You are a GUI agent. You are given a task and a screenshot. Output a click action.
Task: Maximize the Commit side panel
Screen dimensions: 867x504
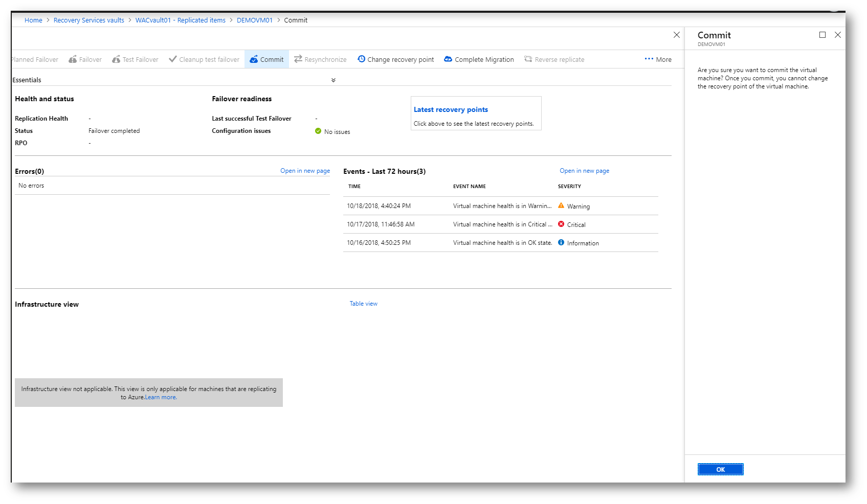[x=822, y=35]
